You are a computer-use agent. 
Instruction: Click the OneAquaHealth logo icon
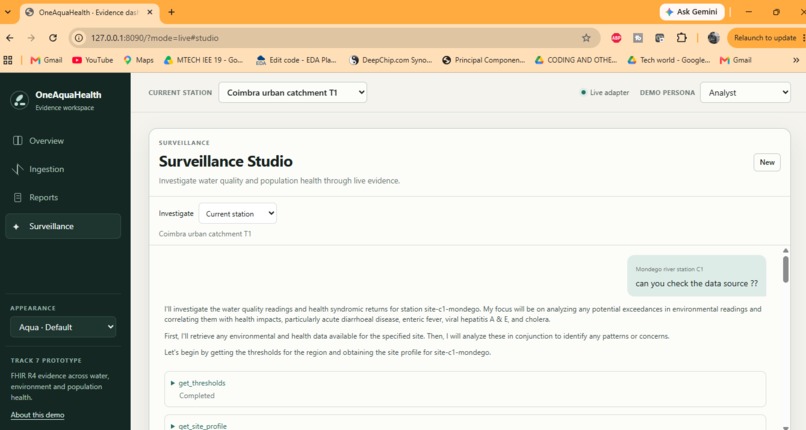tap(20, 100)
